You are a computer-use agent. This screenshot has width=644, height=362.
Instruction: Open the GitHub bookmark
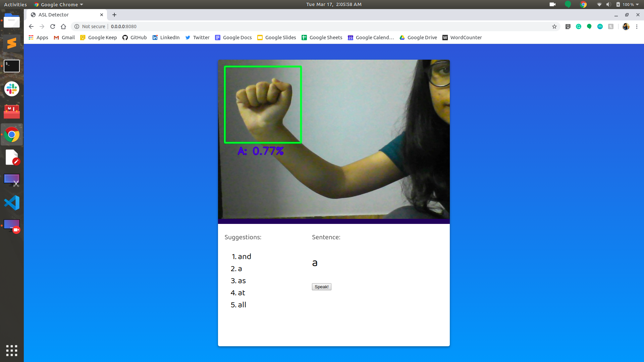[135, 38]
